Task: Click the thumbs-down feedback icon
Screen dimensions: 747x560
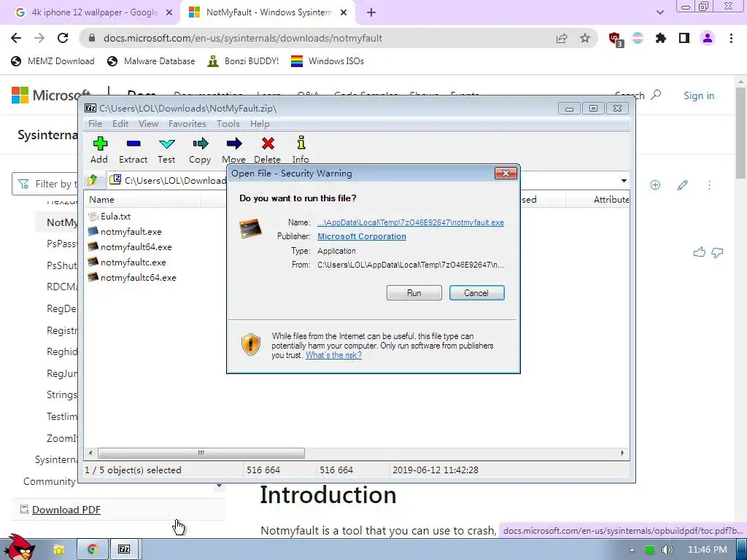Action: click(717, 252)
